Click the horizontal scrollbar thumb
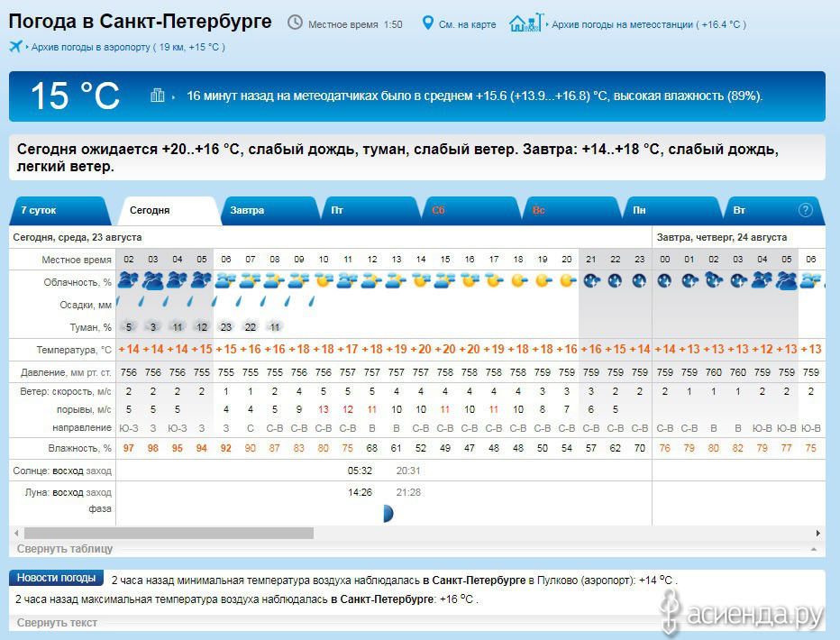 pos(169,533)
